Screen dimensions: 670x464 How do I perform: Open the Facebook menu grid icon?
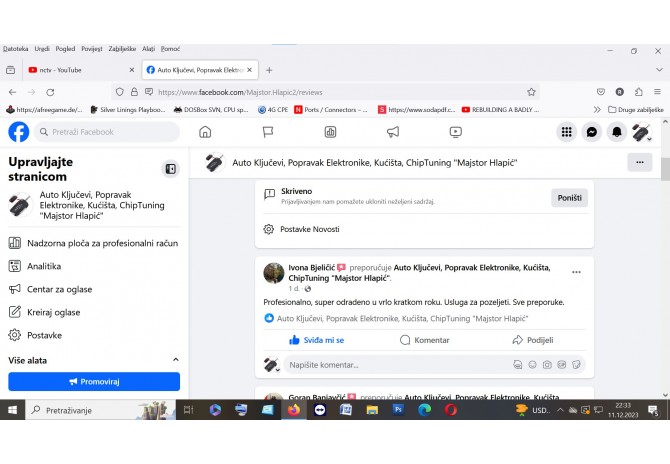[x=567, y=132]
